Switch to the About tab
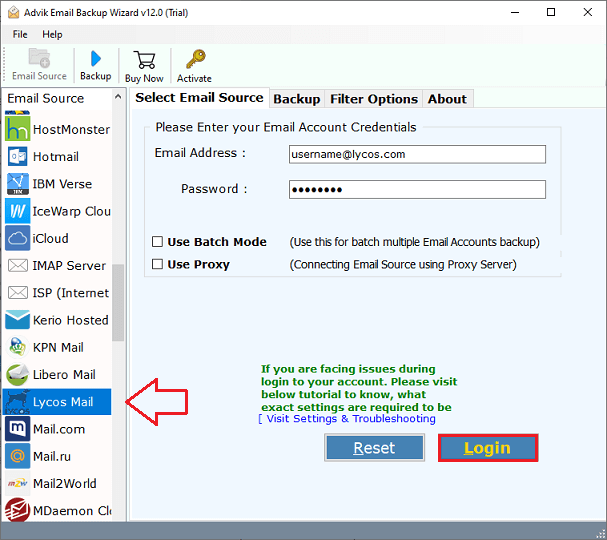The width and height of the screenshot is (607, 540). click(447, 99)
